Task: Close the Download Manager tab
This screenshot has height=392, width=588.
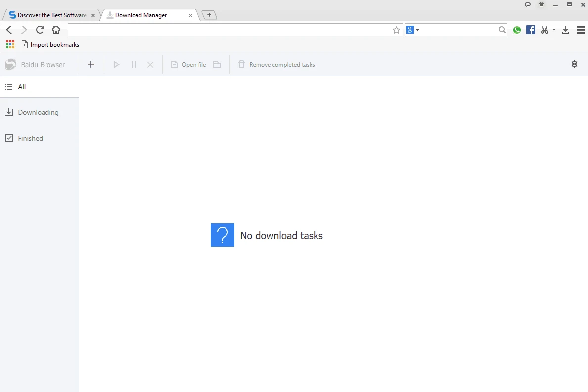Action: [190, 16]
